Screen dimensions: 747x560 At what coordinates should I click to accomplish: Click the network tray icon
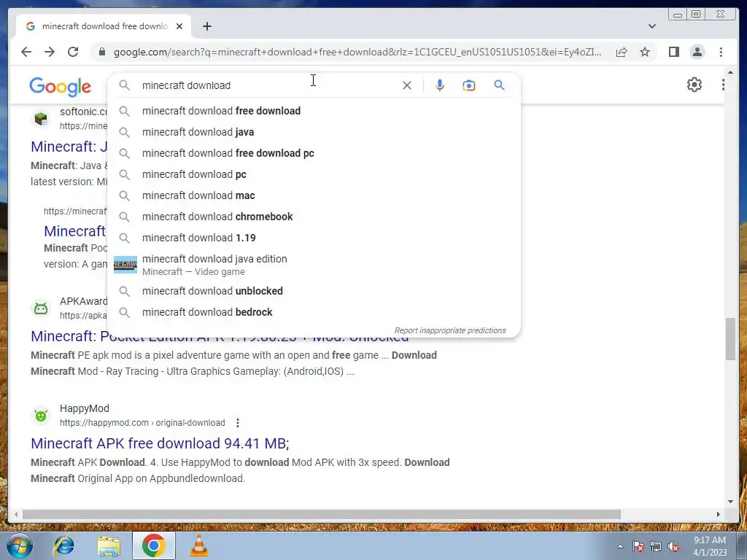[656, 547]
